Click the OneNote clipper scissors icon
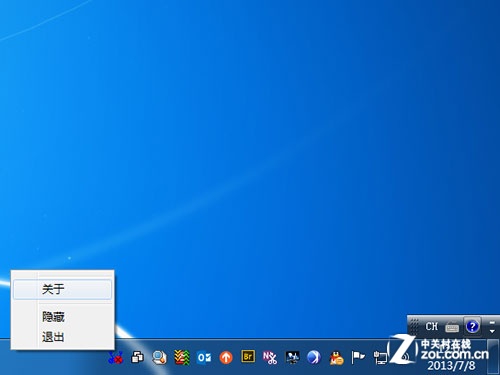The image size is (500, 375). pos(270,358)
